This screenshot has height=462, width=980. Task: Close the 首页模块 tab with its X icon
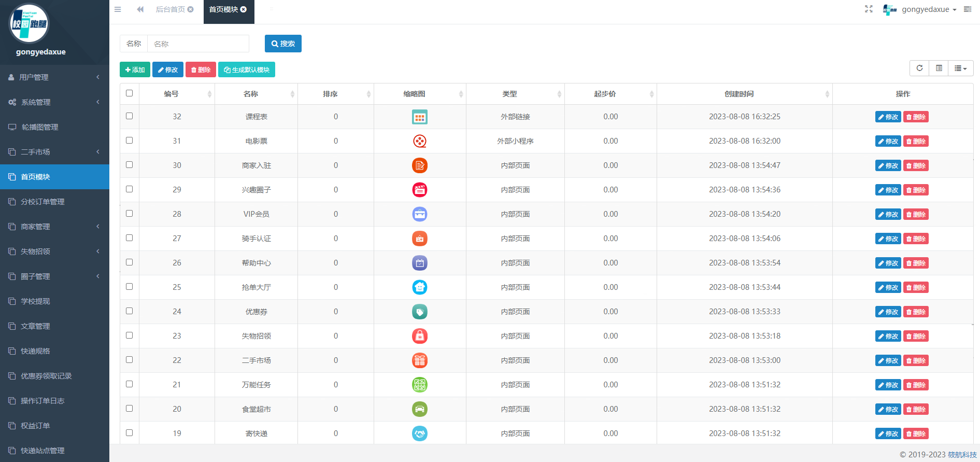[x=244, y=9]
